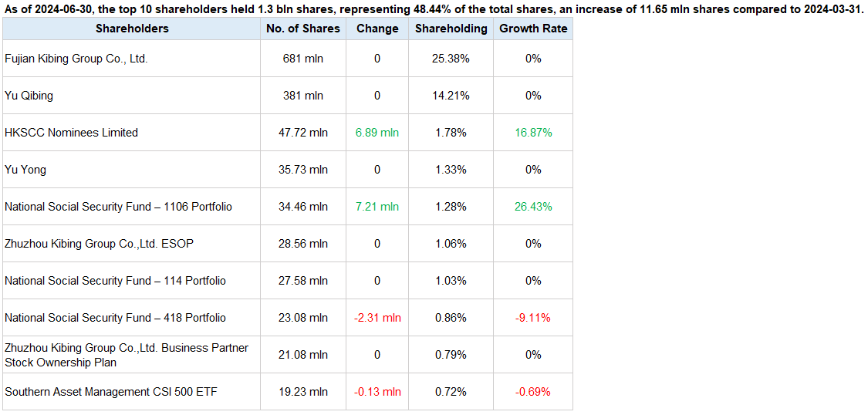Select the Business Partner Stock Ownership Plan entry

[127, 355]
